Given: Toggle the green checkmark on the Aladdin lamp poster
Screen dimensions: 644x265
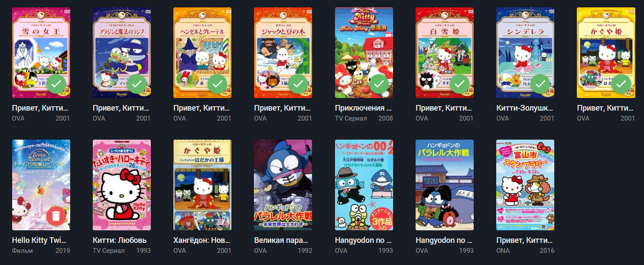Looking at the screenshot, I should (x=137, y=84).
